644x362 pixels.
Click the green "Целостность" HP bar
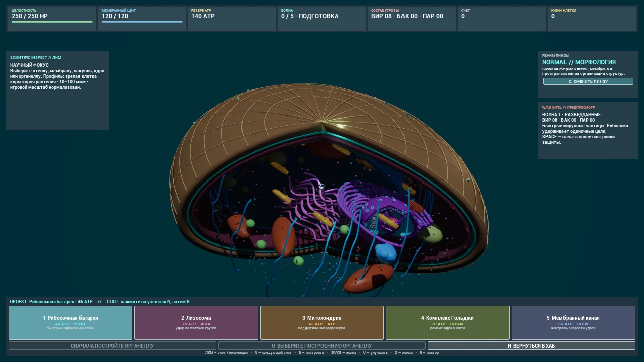coord(52,22)
